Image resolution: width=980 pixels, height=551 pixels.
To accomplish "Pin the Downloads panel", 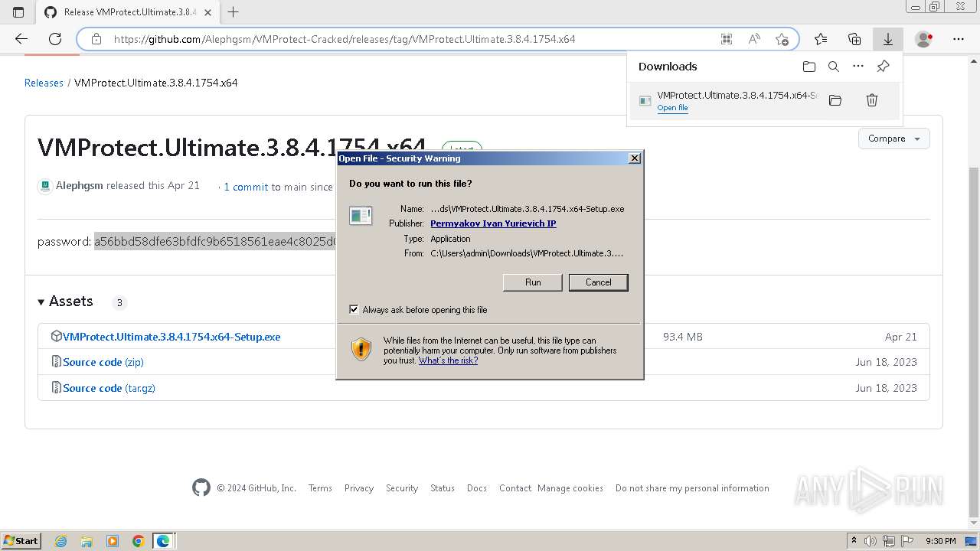I will click(x=883, y=67).
